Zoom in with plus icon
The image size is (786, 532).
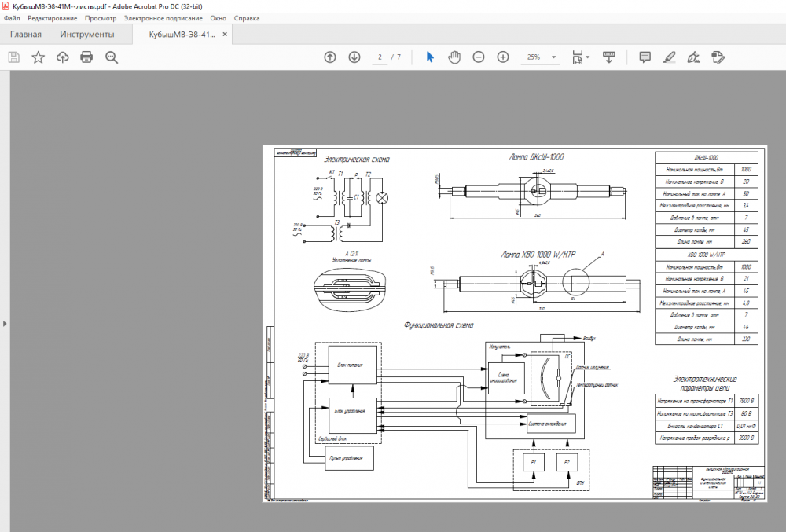(503, 57)
